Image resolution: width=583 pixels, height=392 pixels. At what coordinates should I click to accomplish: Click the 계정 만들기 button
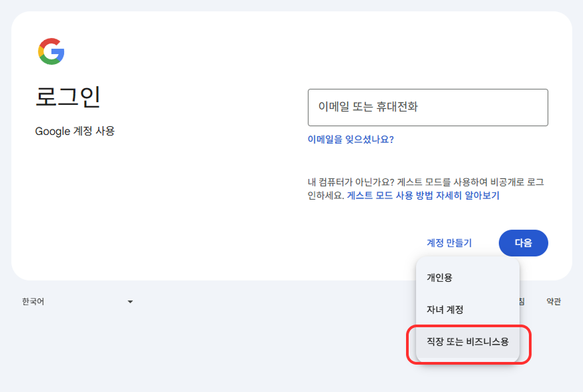pos(449,243)
